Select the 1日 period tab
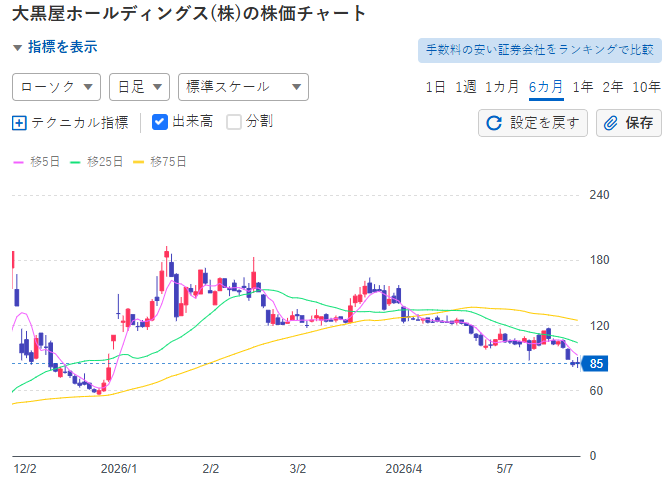This screenshot has height=481, width=664. click(435, 87)
